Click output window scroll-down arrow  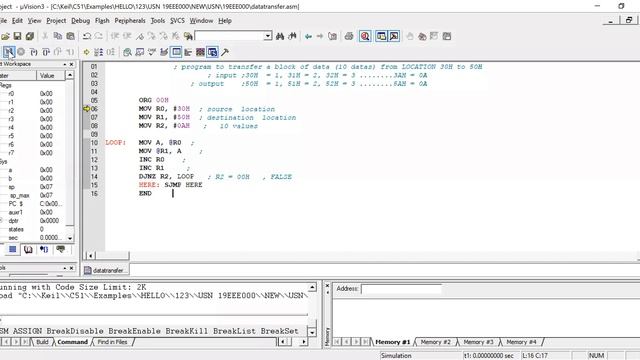tap(312, 332)
